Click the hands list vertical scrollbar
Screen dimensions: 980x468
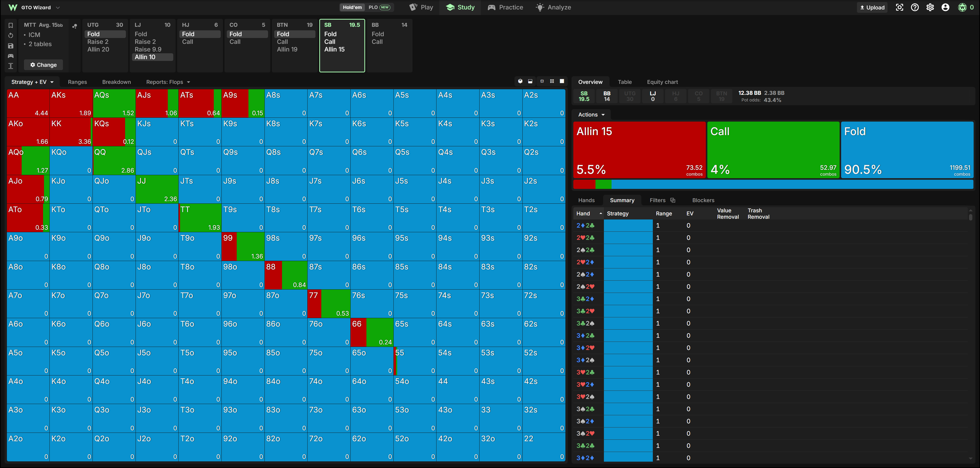(x=971, y=217)
